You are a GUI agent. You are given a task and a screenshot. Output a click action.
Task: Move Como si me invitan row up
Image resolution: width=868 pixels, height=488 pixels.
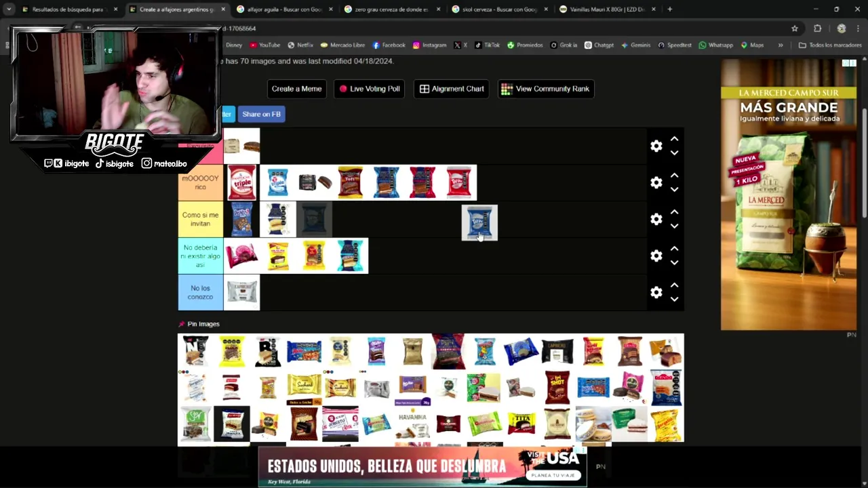click(674, 212)
